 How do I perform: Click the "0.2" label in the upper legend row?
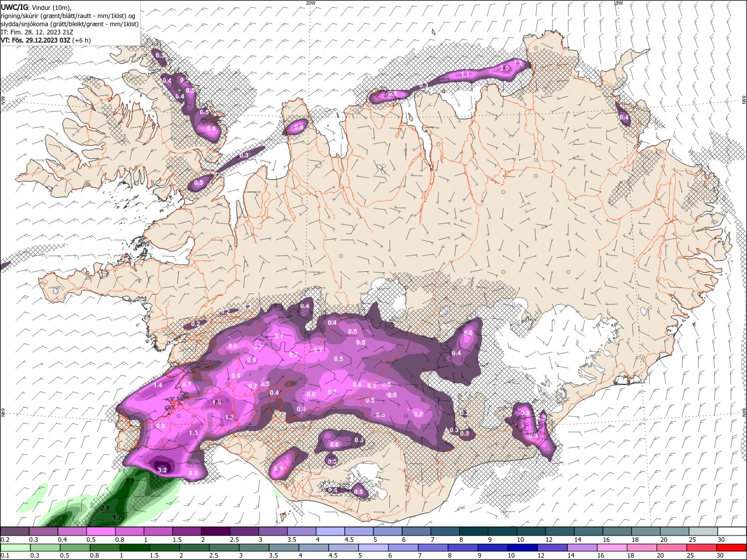click(x=5, y=540)
